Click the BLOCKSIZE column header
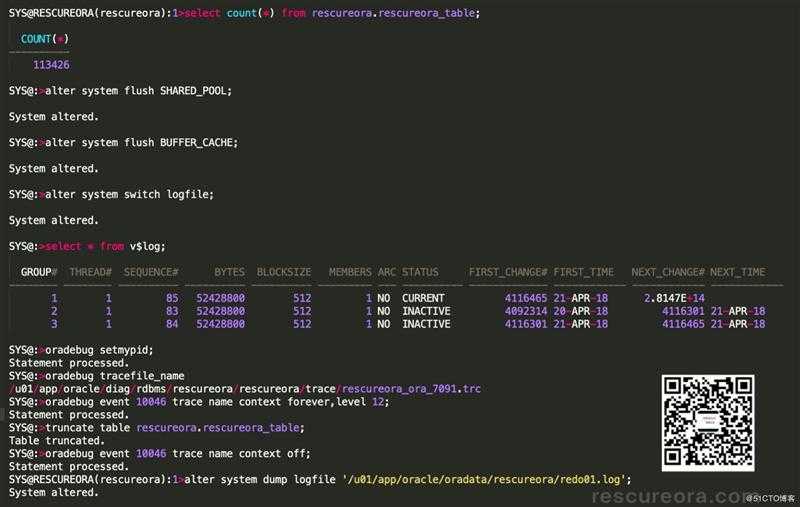The height and width of the screenshot is (507, 800). point(284,272)
